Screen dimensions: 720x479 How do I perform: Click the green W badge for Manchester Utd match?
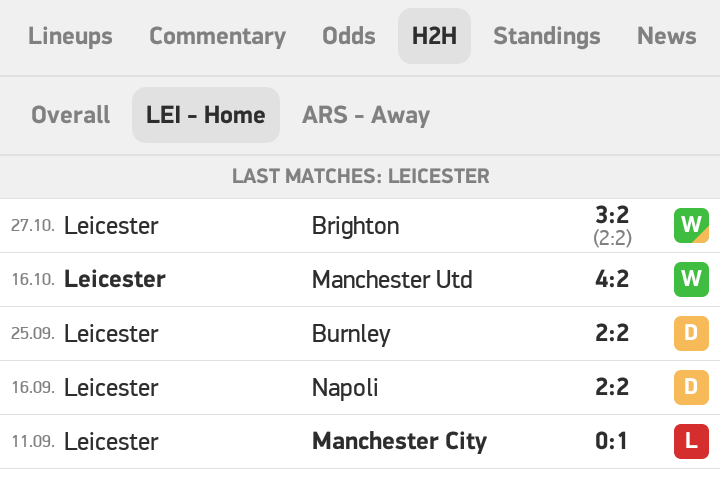[691, 279]
